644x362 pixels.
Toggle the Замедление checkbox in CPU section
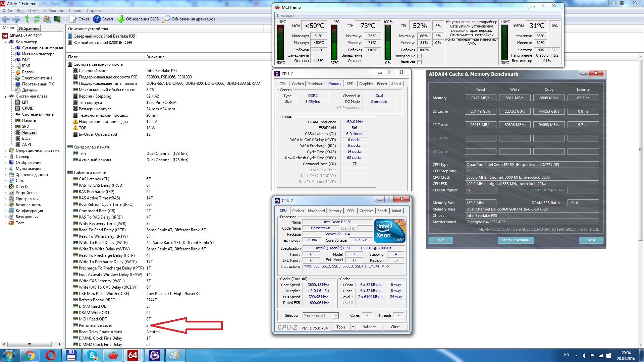tap(419, 56)
